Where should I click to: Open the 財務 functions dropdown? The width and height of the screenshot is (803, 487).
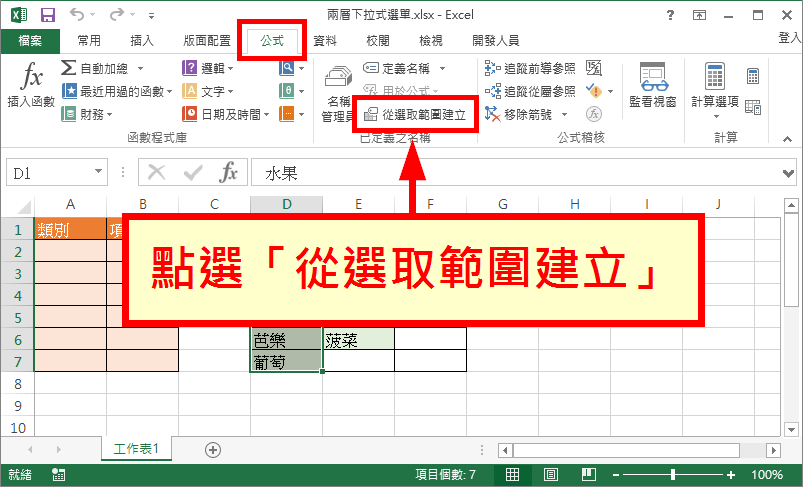point(87,114)
